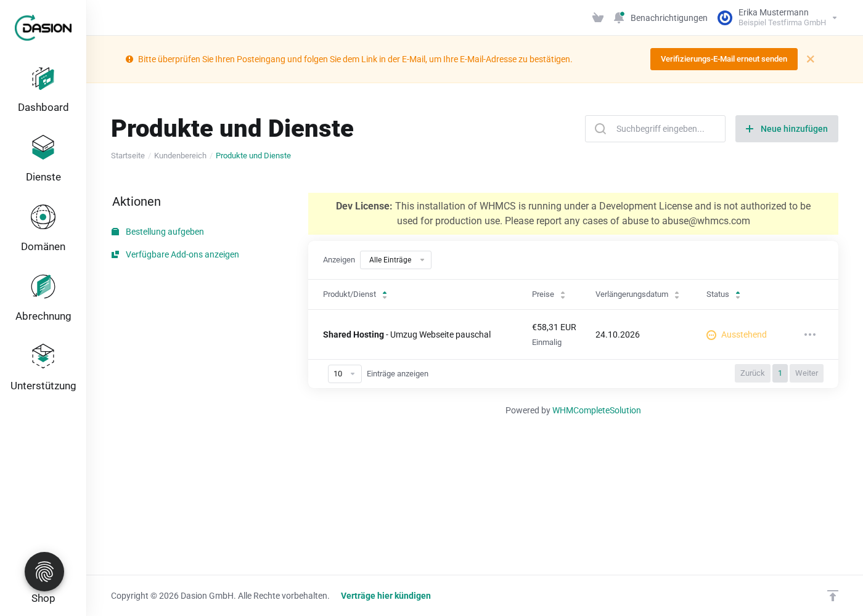Go to Startseite breadcrumb
863x616 pixels.
(128, 156)
